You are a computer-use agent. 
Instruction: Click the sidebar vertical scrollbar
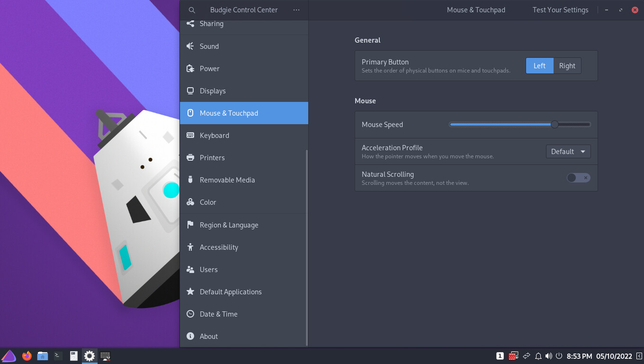coord(307,246)
